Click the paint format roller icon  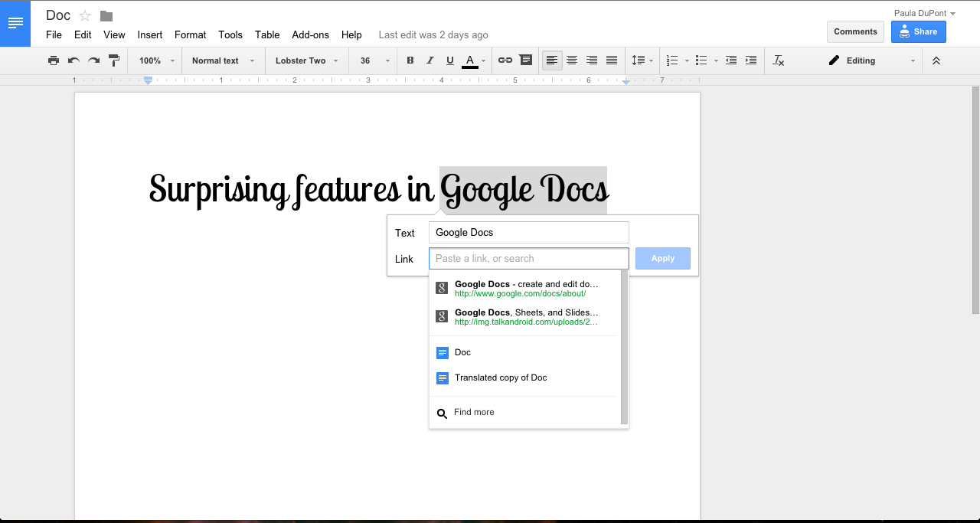pyautogui.click(x=114, y=60)
